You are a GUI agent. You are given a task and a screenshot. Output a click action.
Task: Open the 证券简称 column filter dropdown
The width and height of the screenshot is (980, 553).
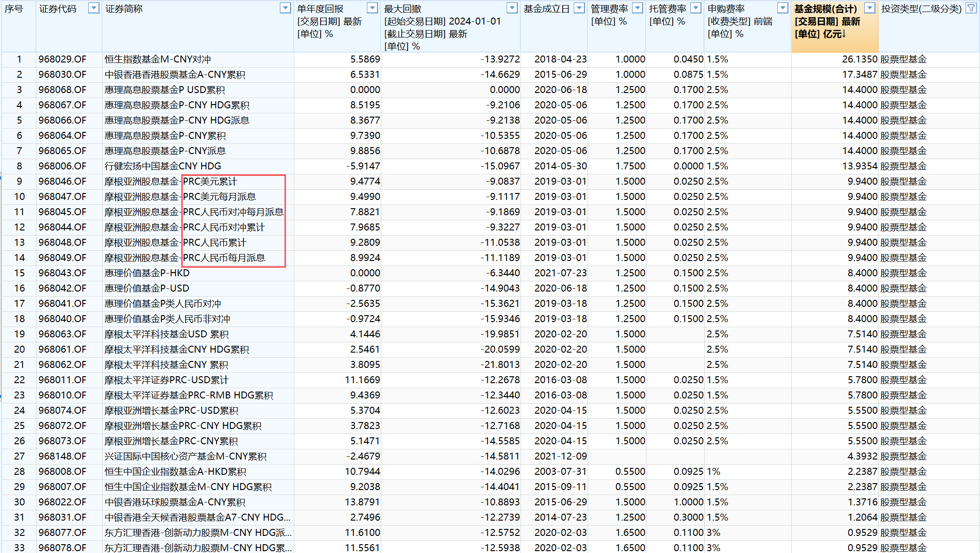pos(285,8)
